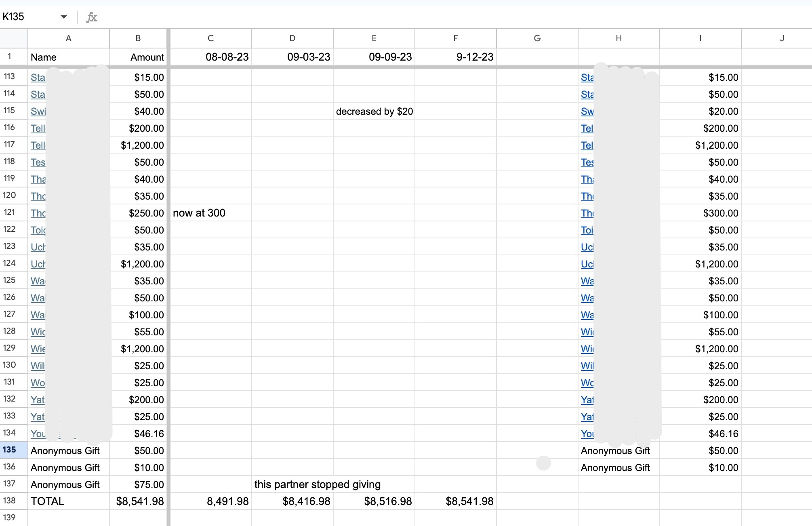This screenshot has width=812, height=526.
Task: Open the Tes link in column H
Action: coord(587,162)
